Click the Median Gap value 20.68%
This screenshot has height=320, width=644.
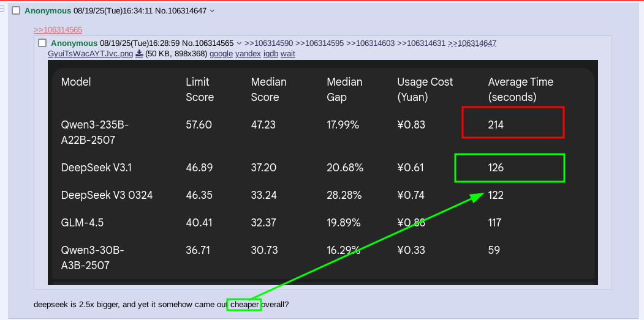(x=345, y=168)
